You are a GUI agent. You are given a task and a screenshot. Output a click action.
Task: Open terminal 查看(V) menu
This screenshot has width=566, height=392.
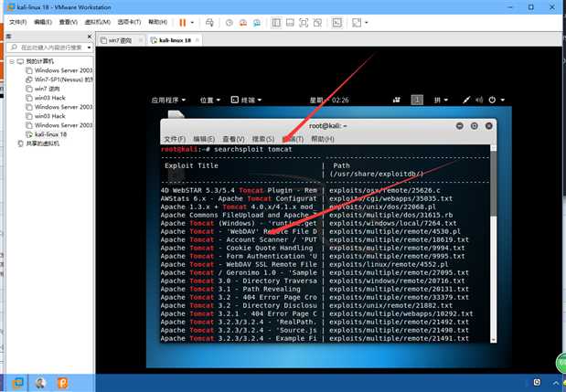233,139
